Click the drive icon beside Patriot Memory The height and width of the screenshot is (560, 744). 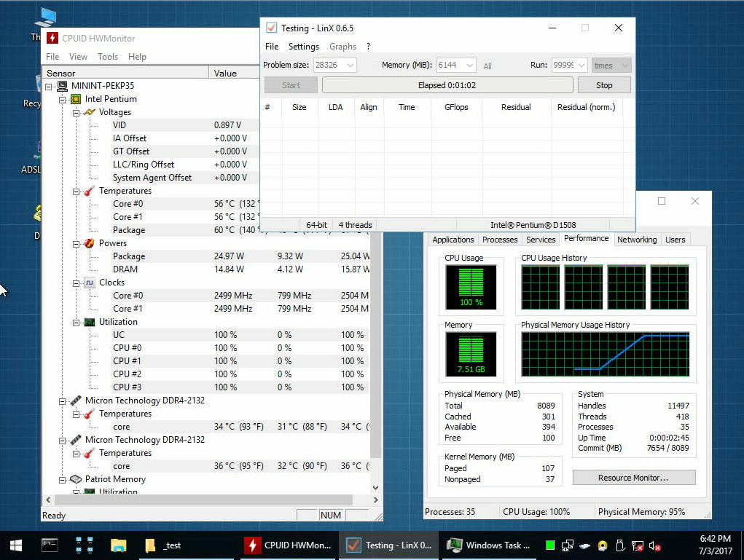point(76,479)
